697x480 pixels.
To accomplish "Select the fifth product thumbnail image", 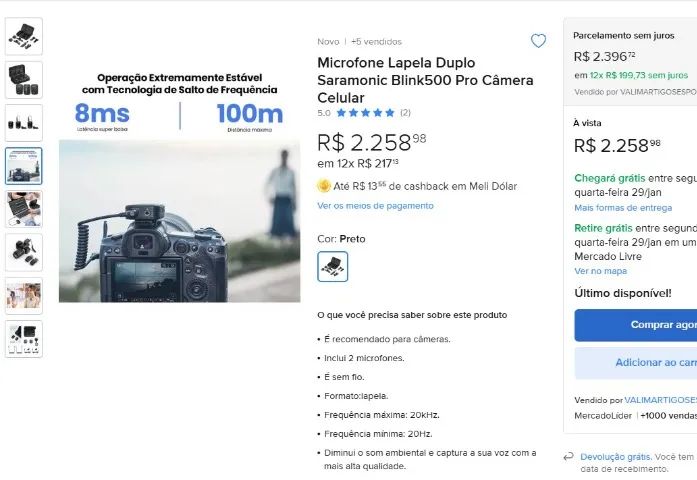I will 24,209.
